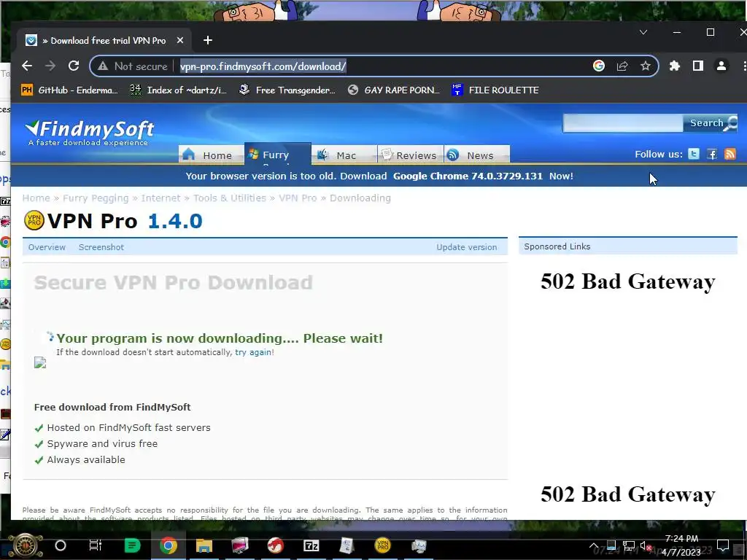This screenshot has width=747, height=560.
Task: Open the Windows Start button on the taskbar
Action: pos(27,545)
